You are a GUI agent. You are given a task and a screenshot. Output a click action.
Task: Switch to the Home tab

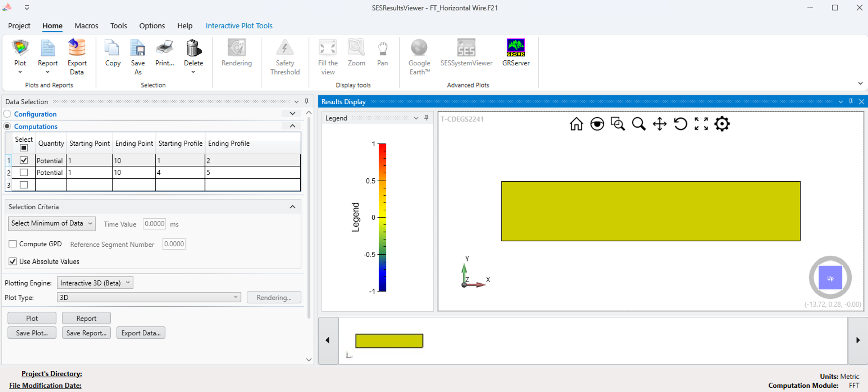tap(52, 26)
